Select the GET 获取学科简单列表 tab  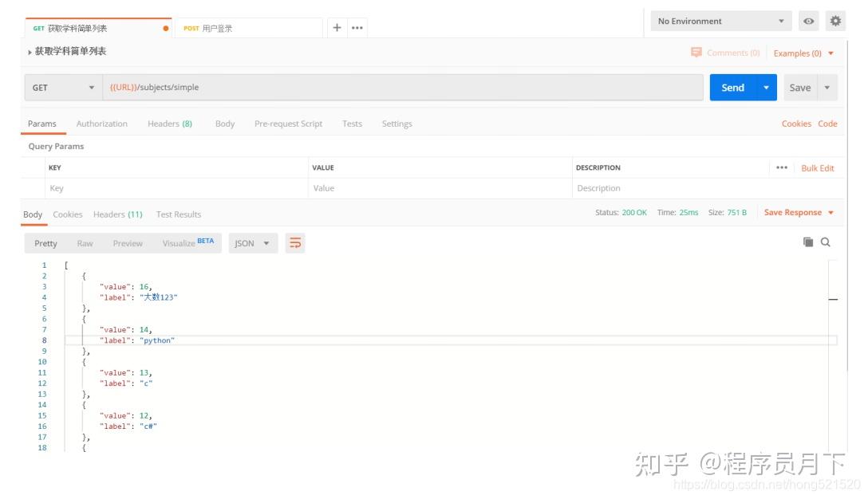click(99, 28)
